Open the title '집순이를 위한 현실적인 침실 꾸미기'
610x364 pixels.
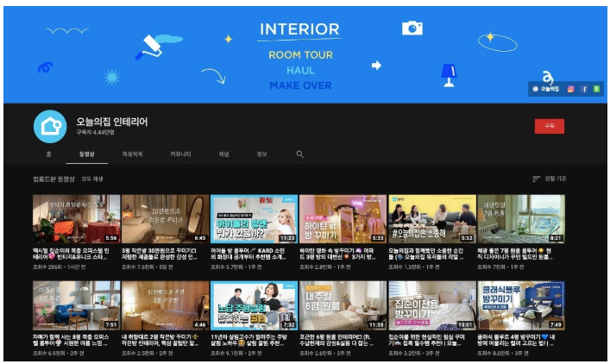pos(427,340)
